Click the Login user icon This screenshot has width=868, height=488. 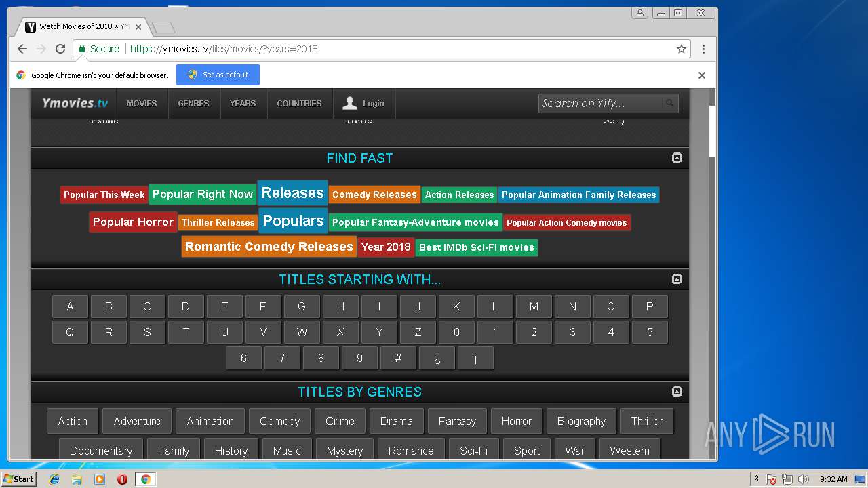(x=350, y=103)
